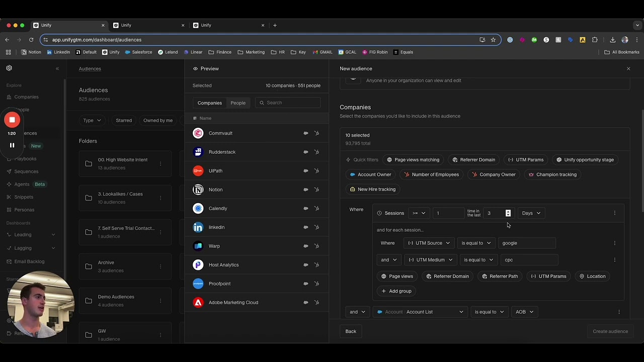Apply the Champion tracking quick filter
The image size is (644, 362).
click(x=552, y=174)
